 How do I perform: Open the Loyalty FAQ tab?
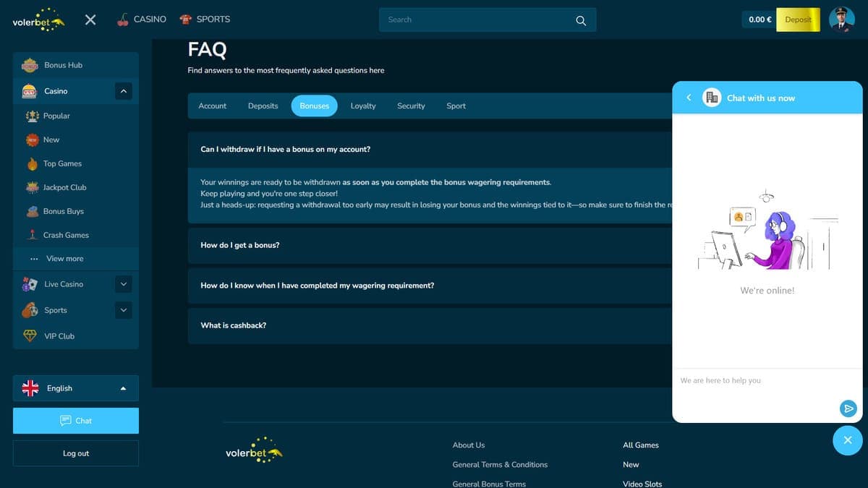363,106
